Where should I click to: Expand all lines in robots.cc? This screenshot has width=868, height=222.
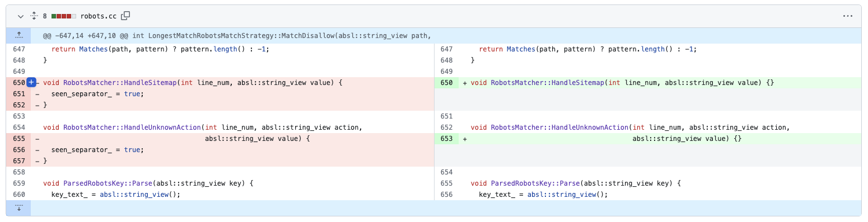coord(34,16)
